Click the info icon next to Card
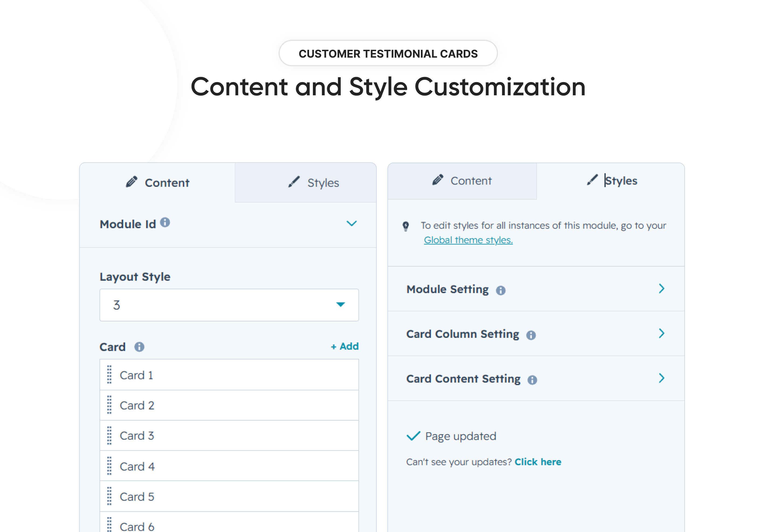Image resolution: width=776 pixels, height=532 pixels. (x=139, y=347)
